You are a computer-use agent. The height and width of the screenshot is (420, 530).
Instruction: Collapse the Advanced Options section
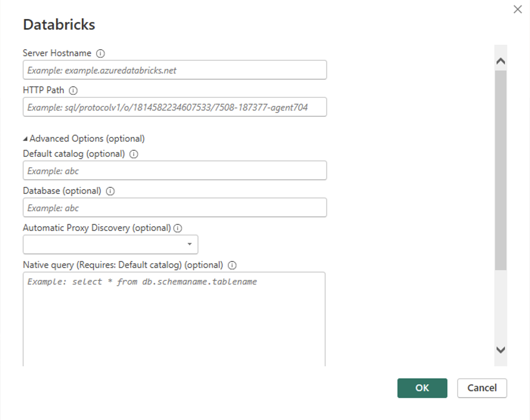(x=25, y=138)
